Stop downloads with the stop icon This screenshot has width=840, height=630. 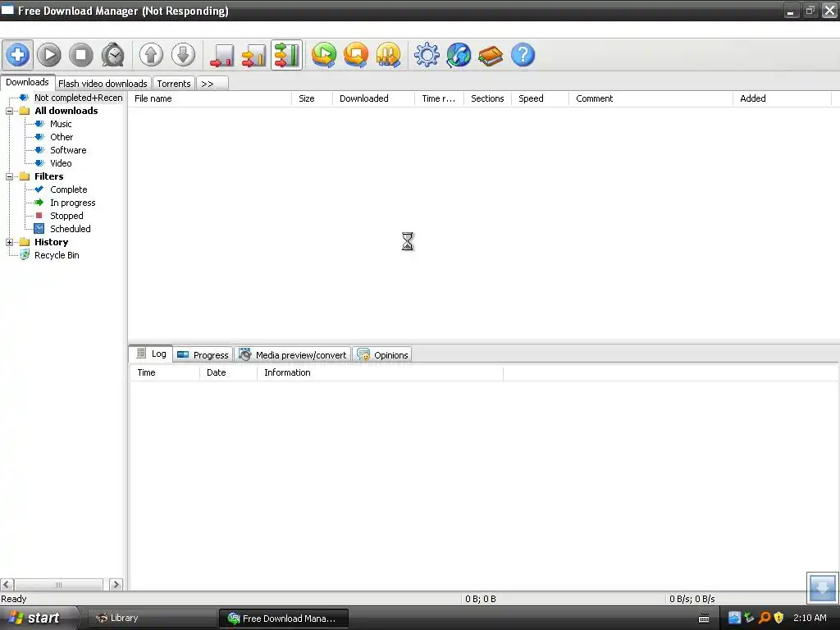click(x=81, y=55)
